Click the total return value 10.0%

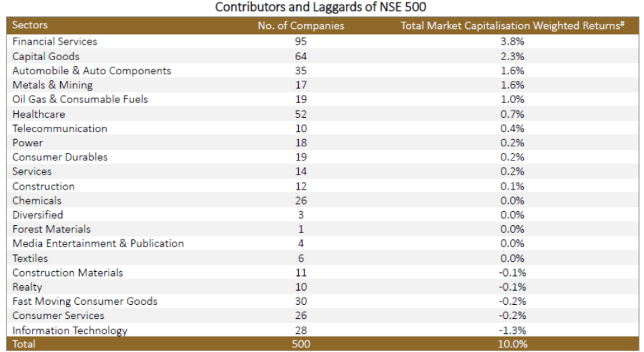pos(512,344)
